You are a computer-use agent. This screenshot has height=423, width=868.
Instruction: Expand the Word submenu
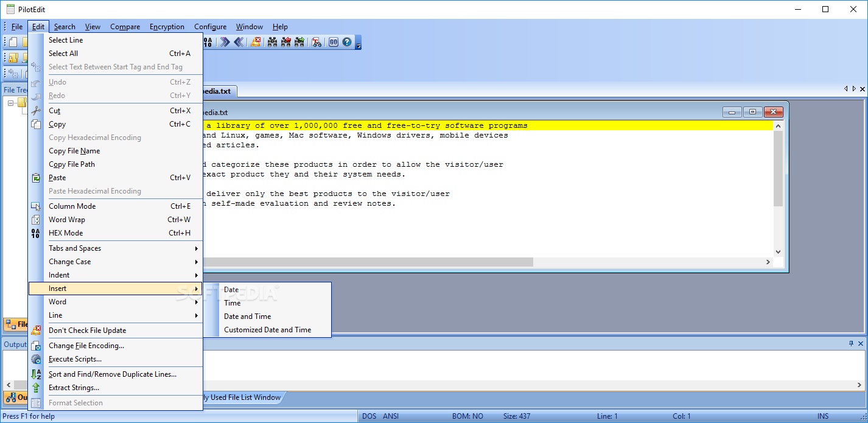pyautogui.click(x=116, y=302)
